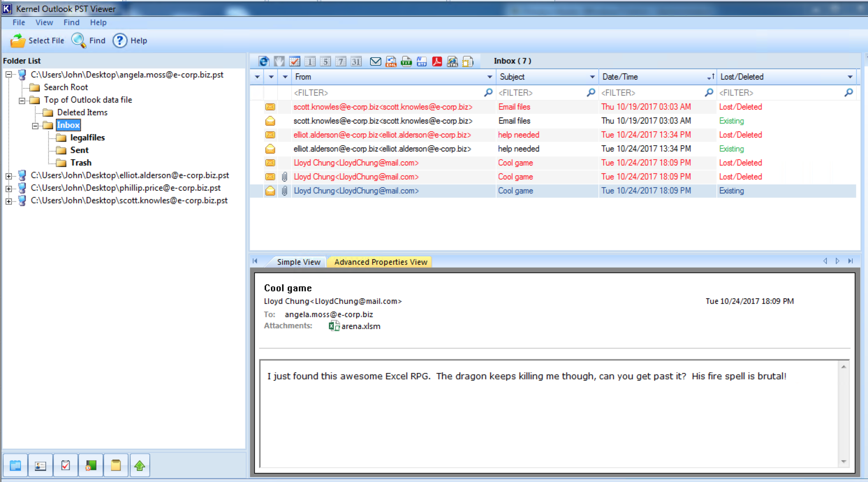This screenshot has height=482, width=868.
Task: Click the tab strip scroll-left arrow
Action: coord(825,261)
